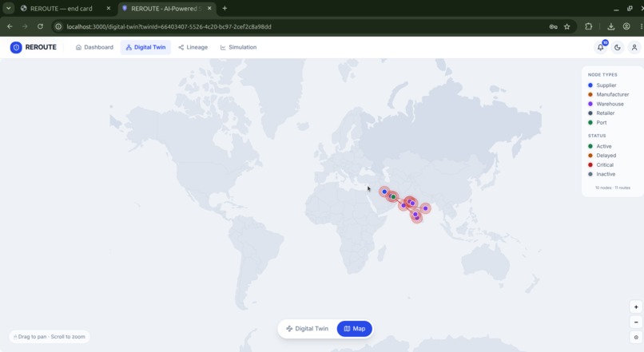Select the easternmost purple Warehouse node

426,208
